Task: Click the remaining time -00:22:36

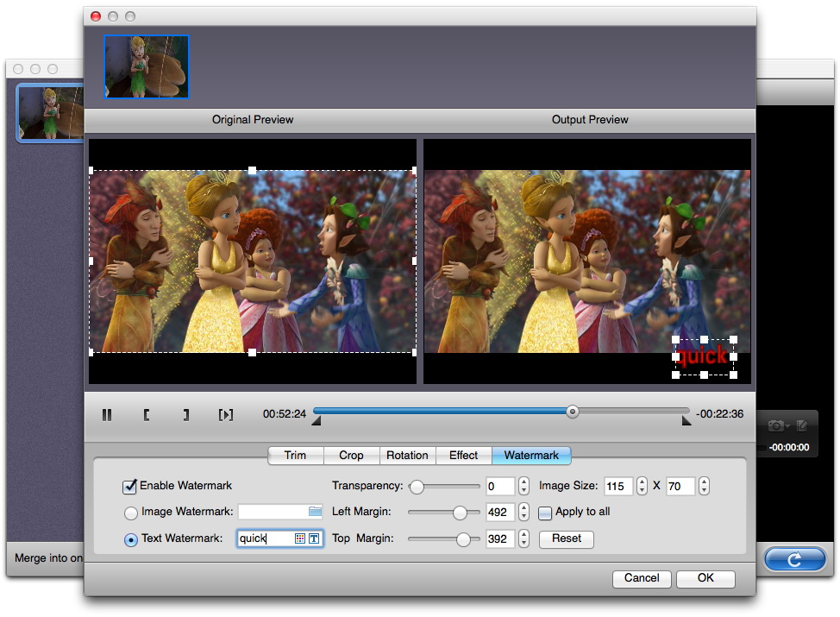Action: pos(719,414)
